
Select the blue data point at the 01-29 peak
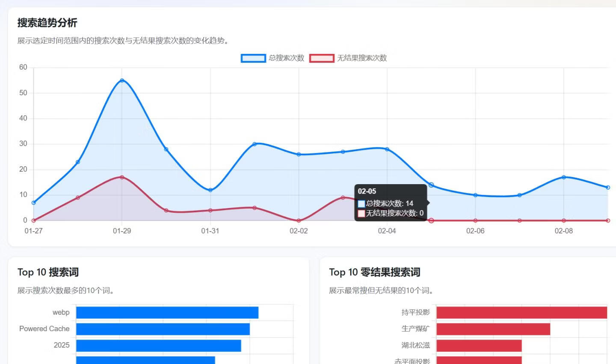[122, 80]
